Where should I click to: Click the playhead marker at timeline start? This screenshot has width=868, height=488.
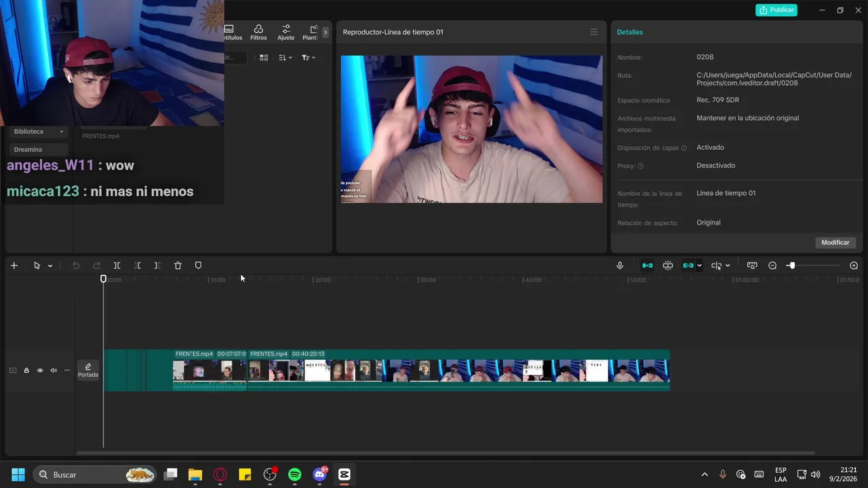pyautogui.click(x=104, y=279)
